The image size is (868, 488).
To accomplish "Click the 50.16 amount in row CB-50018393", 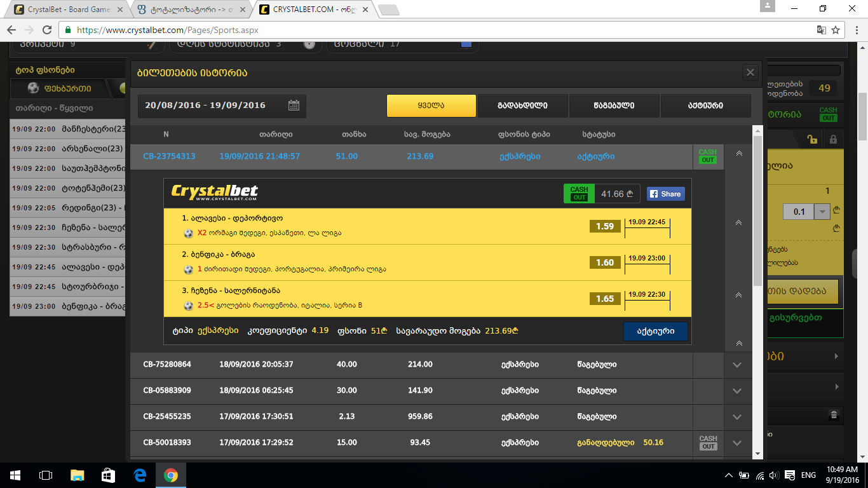I will tap(653, 443).
